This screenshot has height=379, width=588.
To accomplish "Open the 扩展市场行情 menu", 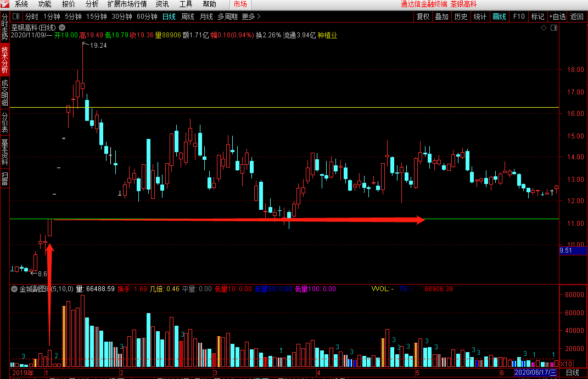I will [127, 4].
